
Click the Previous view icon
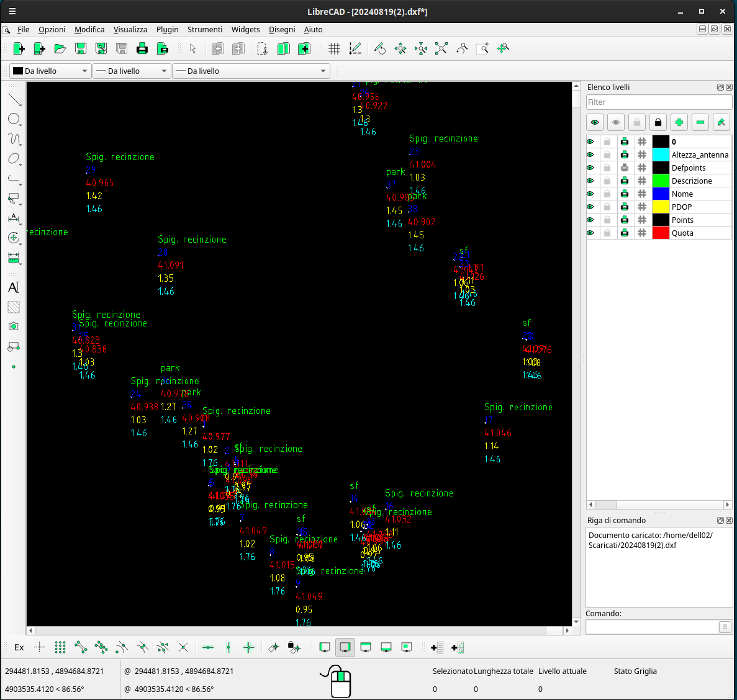(462, 48)
